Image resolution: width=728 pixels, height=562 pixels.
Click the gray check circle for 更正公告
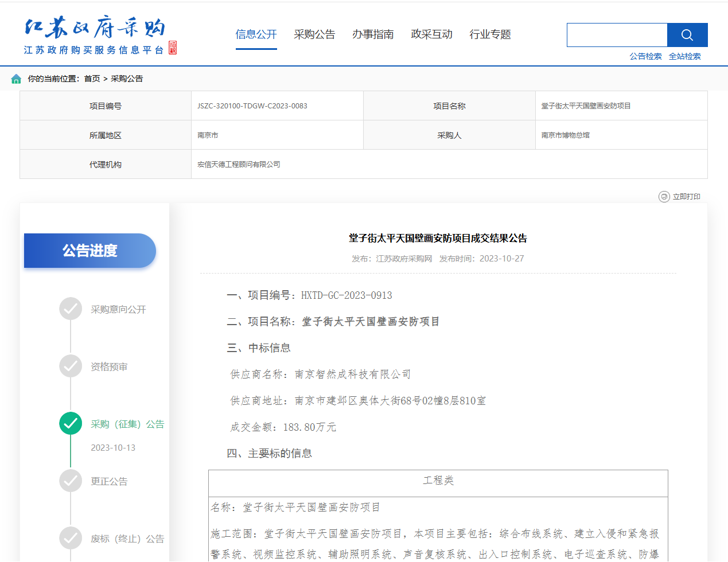[71, 481]
